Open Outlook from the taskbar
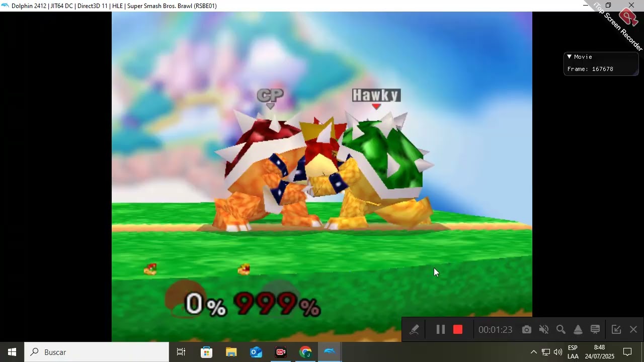644x362 pixels. tap(256, 352)
